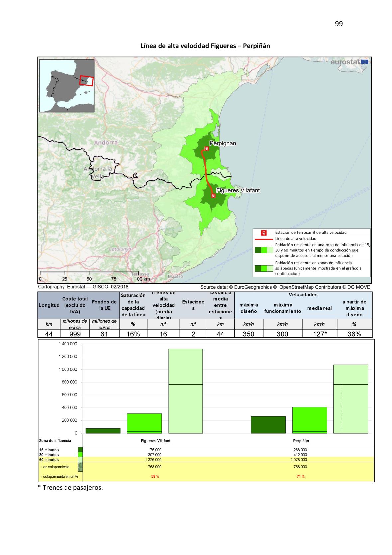
Task: Click Perpiñán's dark green 15-minute bar
Action: coord(268,425)
